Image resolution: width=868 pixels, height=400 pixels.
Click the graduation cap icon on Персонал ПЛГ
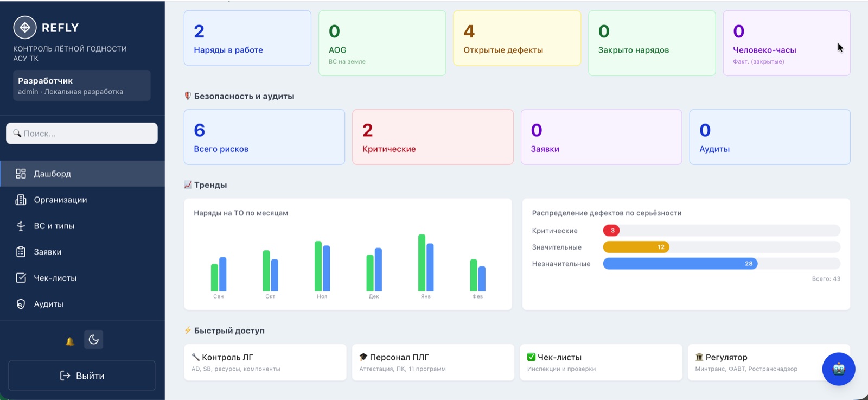pos(363,357)
